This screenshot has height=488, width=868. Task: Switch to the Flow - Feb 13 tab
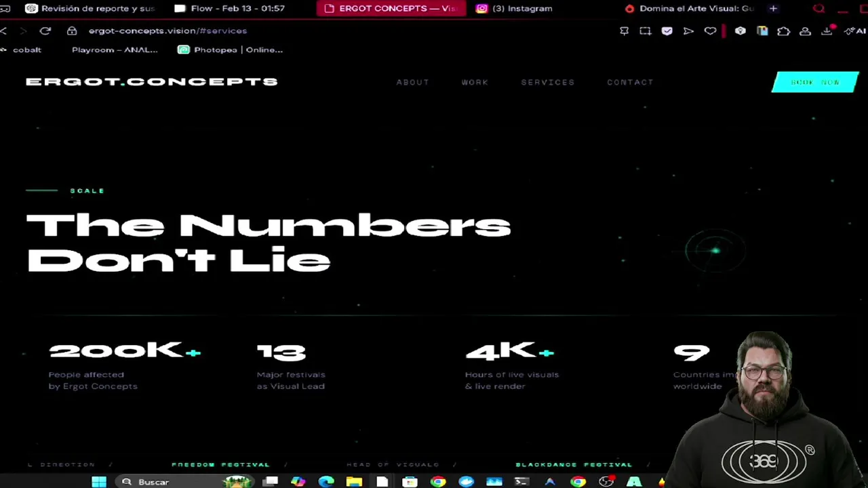[231, 9]
